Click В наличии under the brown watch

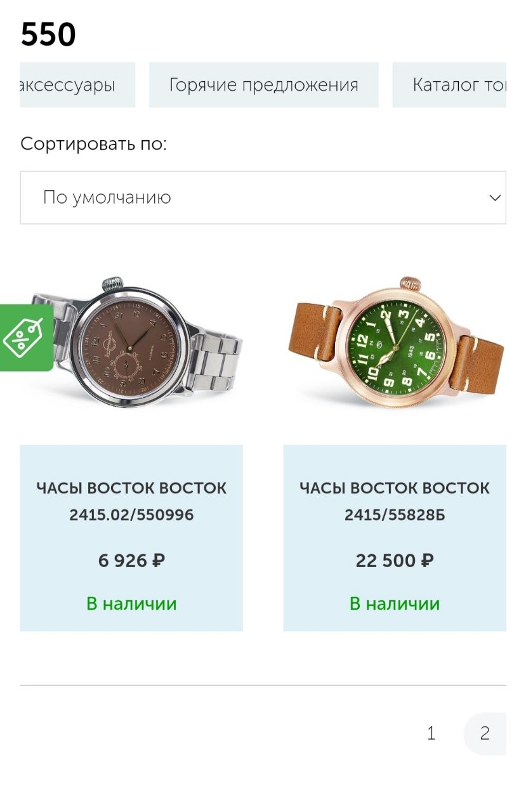point(131,603)
